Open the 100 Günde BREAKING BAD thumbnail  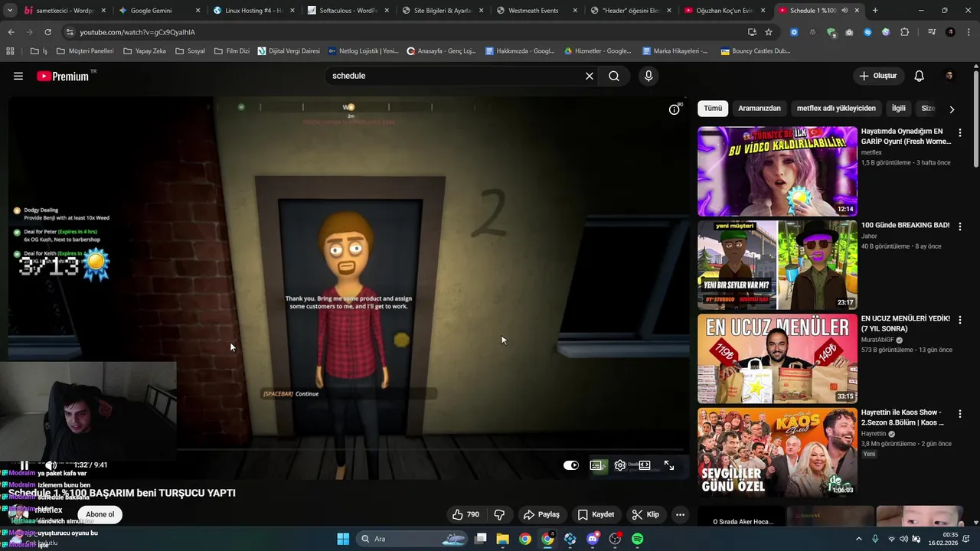click(x=777, y=265)
